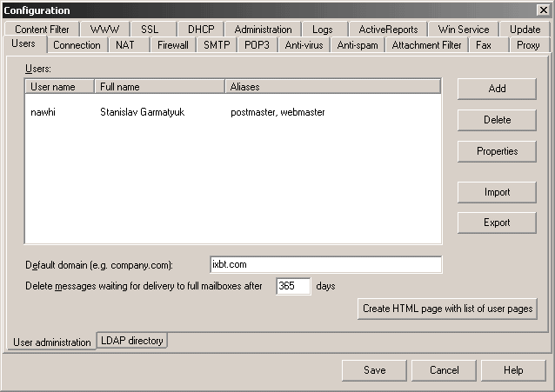Switch to the Anti-virus tab
Viewport: 555px width, 392px height.
304,45
